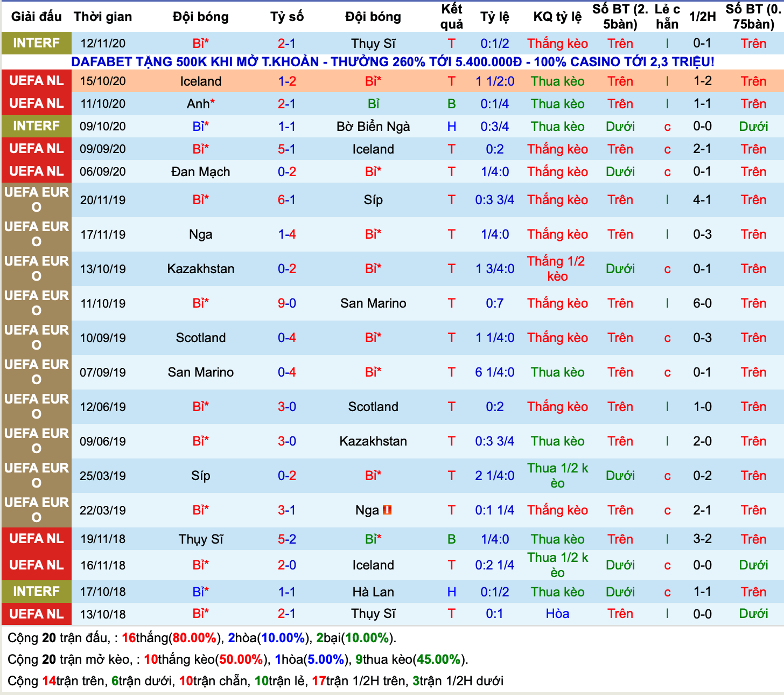
Task: Open the 5-2 score of Thụy Sĩ vs Bỉ
Action: (x=286, y=539)
